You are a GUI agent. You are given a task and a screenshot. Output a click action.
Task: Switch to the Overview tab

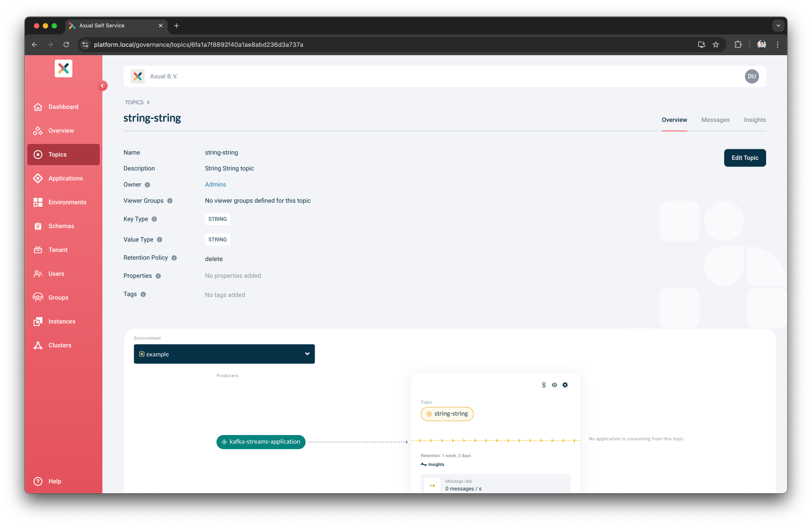pyautogui.click(x=674, y=120)
